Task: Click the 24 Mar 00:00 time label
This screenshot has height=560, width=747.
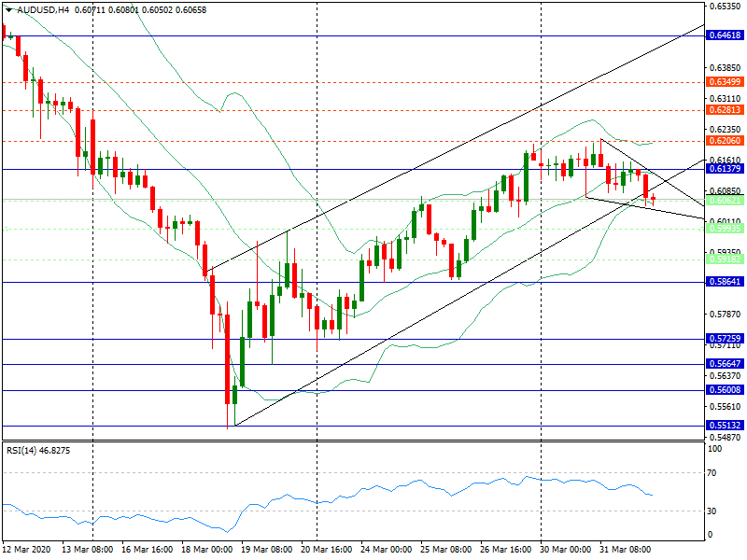Action: [387, 550]
